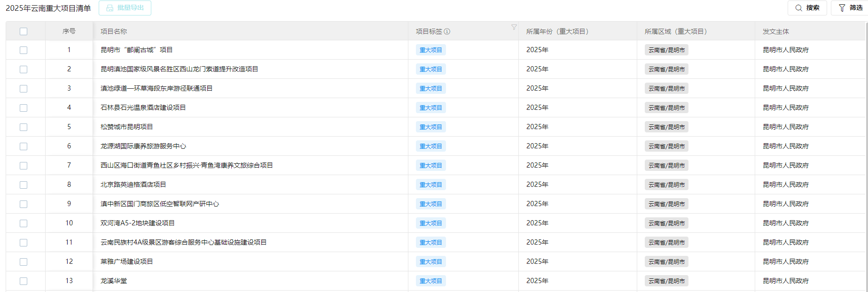Click the 项目名称 column header

114,31
